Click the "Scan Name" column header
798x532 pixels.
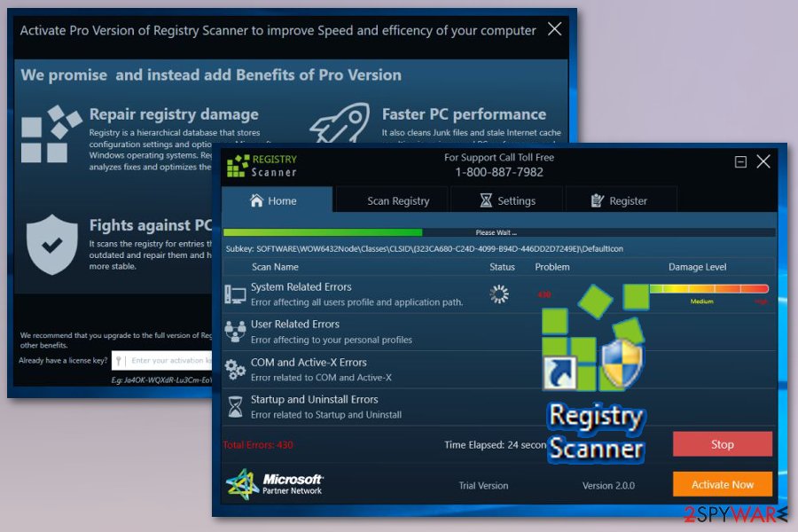pyautogui.click(x=275, y=267)
